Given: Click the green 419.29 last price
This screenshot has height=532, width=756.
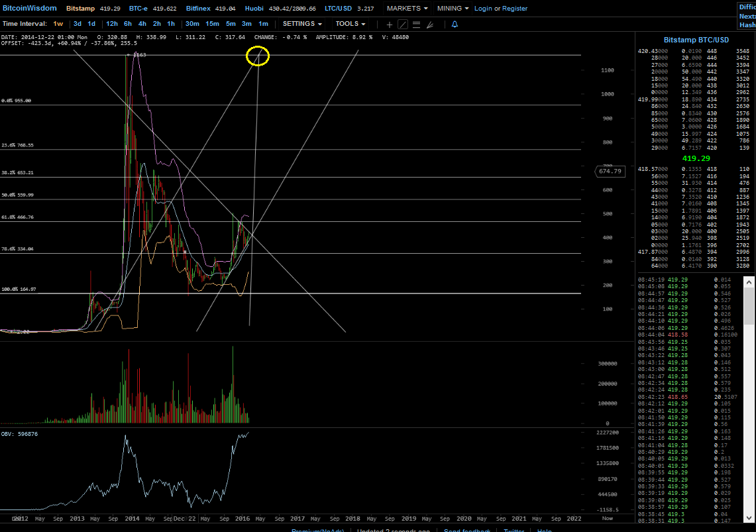Looking at the screenshot, I should coord(696,158).
